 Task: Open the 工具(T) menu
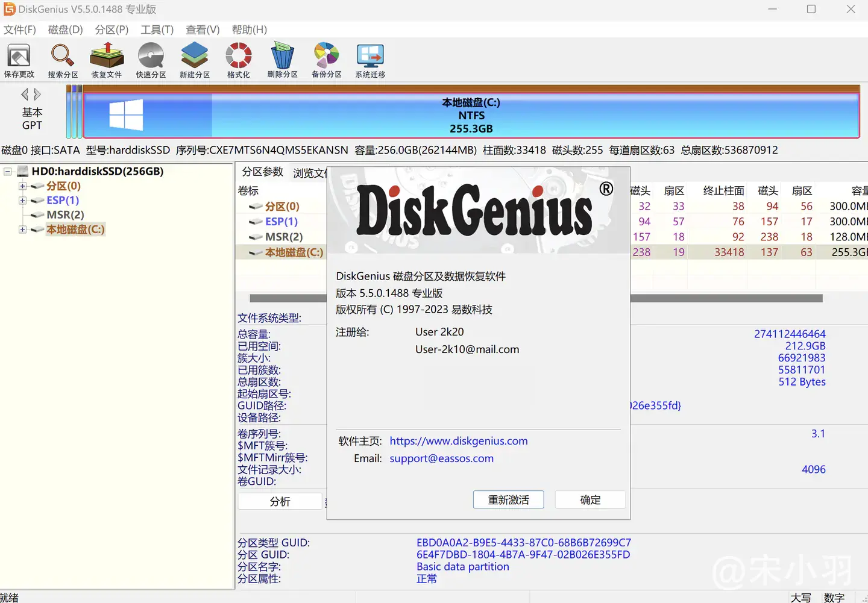pyautogui.click(x=157, y=30)
